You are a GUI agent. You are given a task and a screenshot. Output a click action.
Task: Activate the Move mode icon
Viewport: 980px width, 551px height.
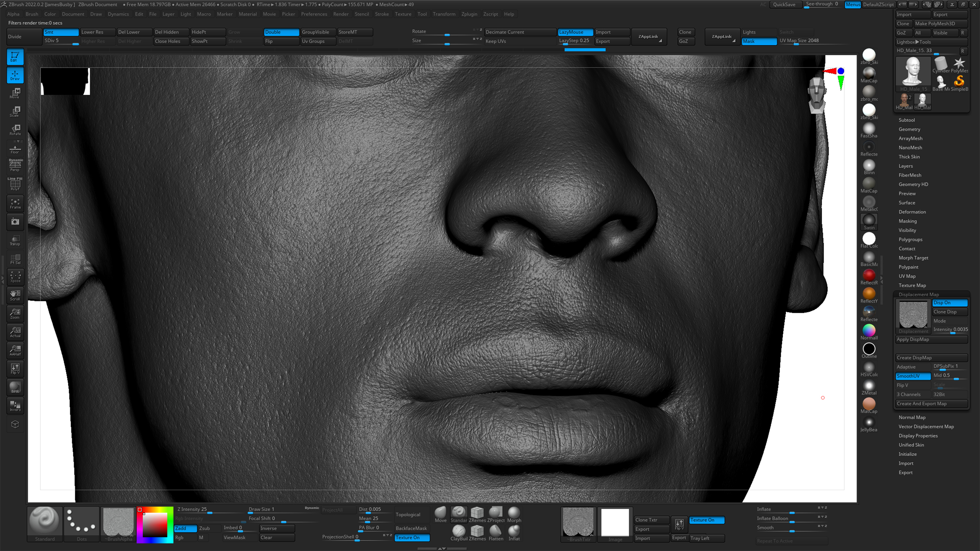tap(15, 93)
